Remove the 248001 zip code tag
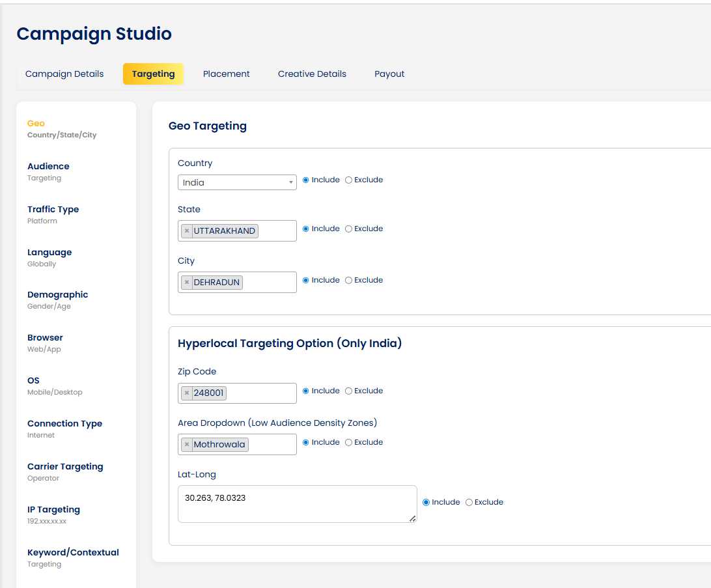711x588 pixels. pos(187,393)
